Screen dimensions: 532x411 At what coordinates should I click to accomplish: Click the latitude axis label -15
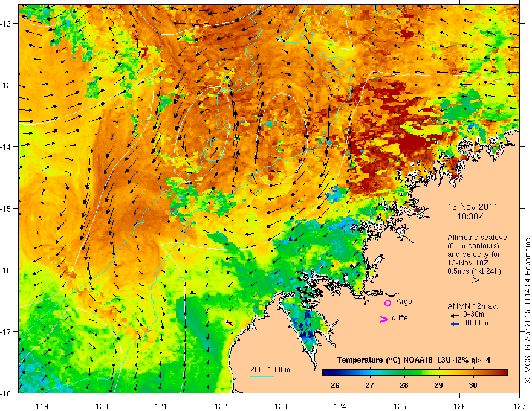(6, 208)
